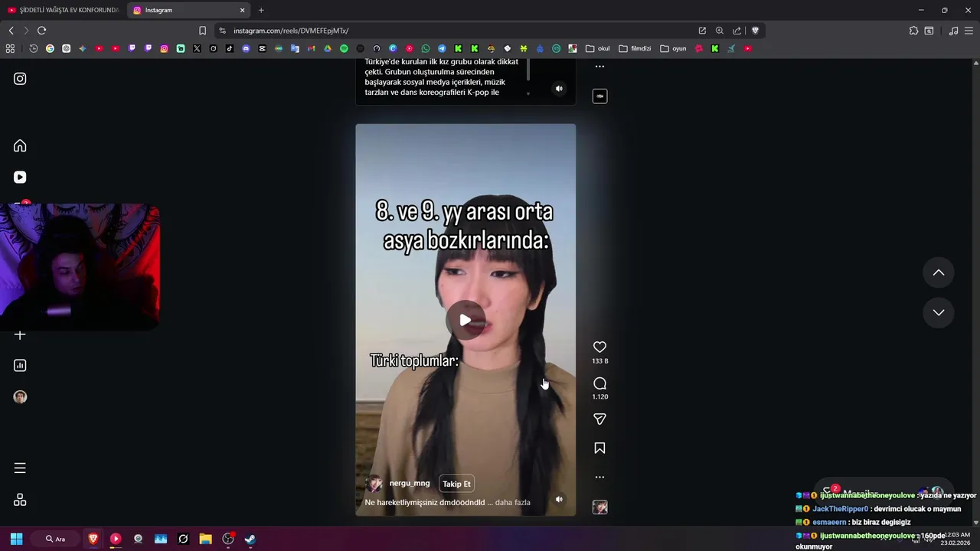Open Create new post plus icon
980x551 pixels.
tap(20, 334)
